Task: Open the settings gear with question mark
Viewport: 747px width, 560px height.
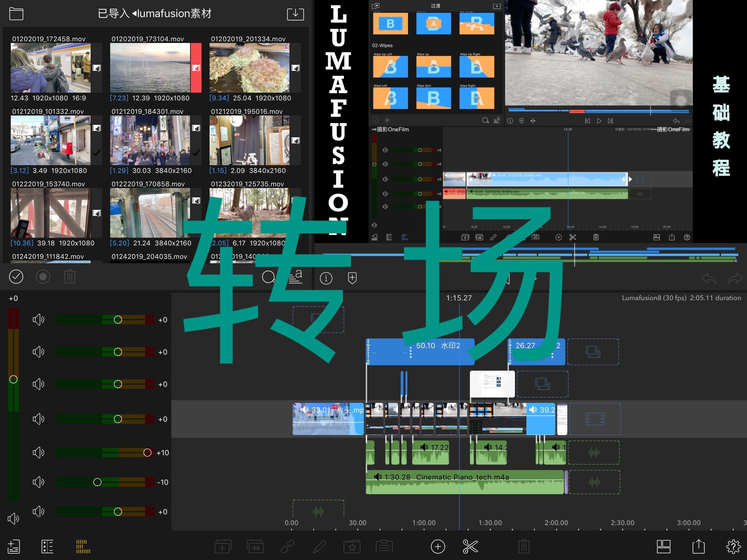Action: pyautogui.click(x=733, y=547)
